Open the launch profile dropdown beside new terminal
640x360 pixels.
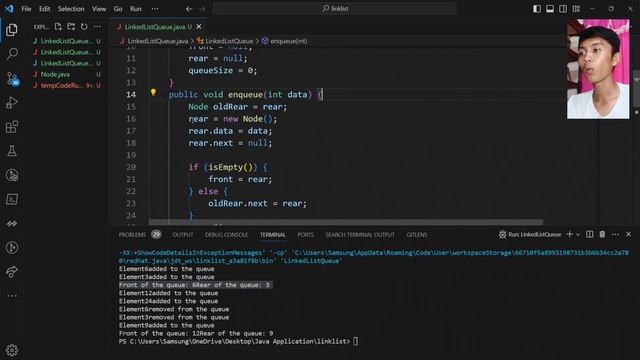(x=578, y=234)
